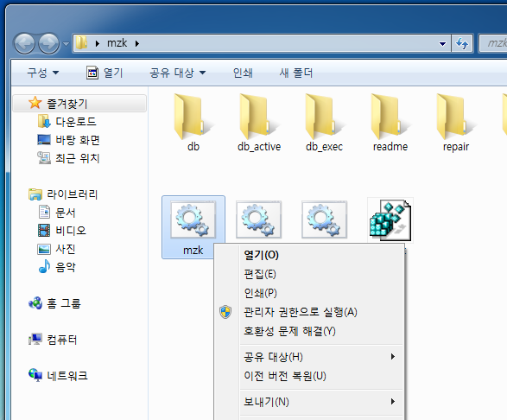This screenshot has width=507, height=420.
Task: Click the mzk breadcrumb in address bar
Action: click(117, 43)
